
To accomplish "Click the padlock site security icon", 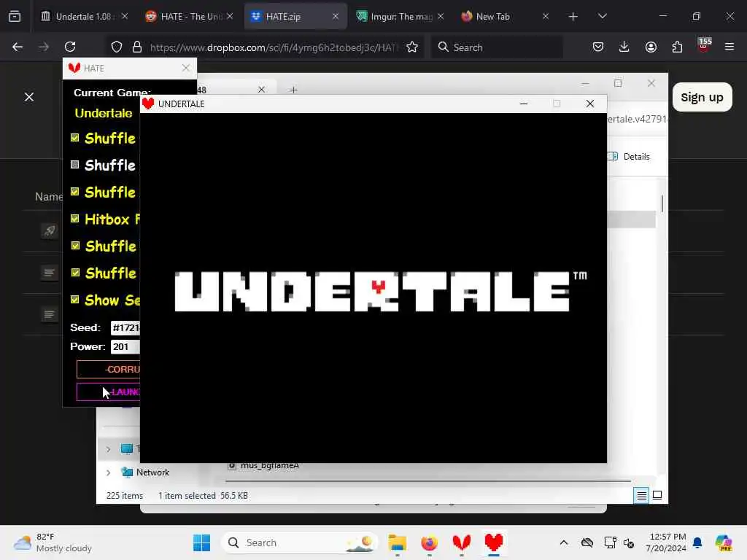I will [137, 47].
